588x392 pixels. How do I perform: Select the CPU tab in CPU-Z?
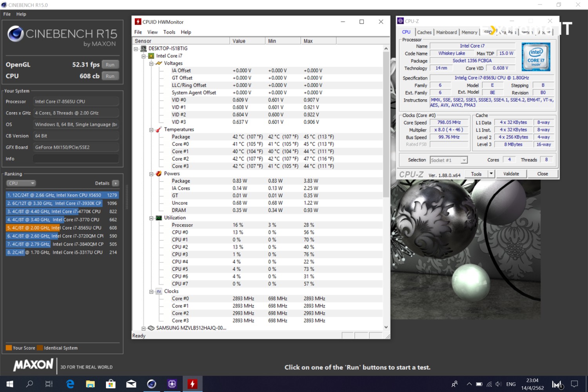[406, 32]
